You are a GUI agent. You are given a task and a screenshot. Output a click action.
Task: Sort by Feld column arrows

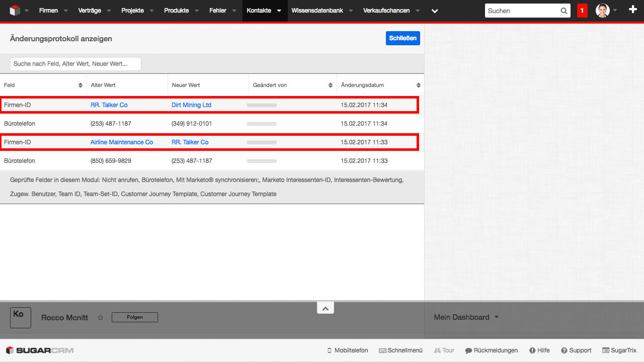click(x=80, y=85)
